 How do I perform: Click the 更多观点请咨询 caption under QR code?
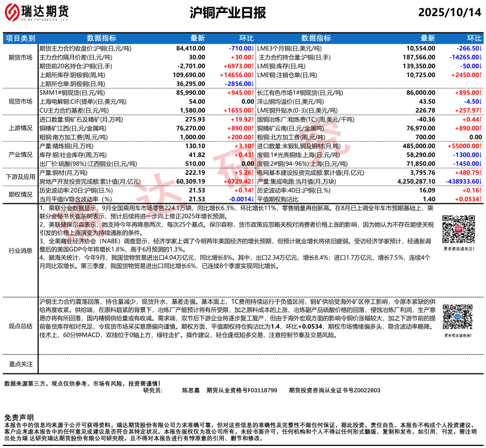click(458, 335)
